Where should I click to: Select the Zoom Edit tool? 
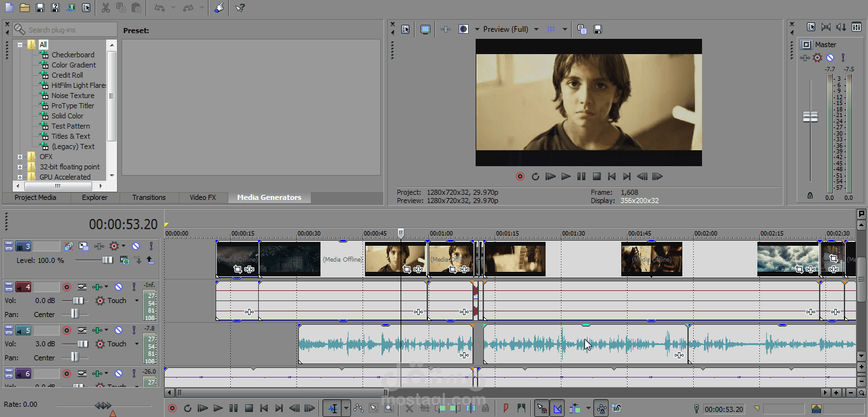pyautogui.click(x=388, y=408)
